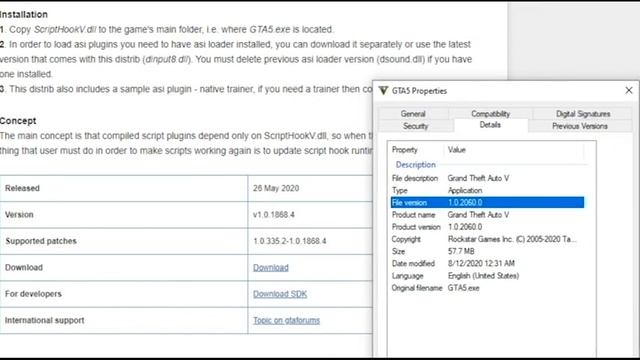The height and width of the screenshot is (360, 640).
Task: Switch to the Security tab
Action: 416,126
